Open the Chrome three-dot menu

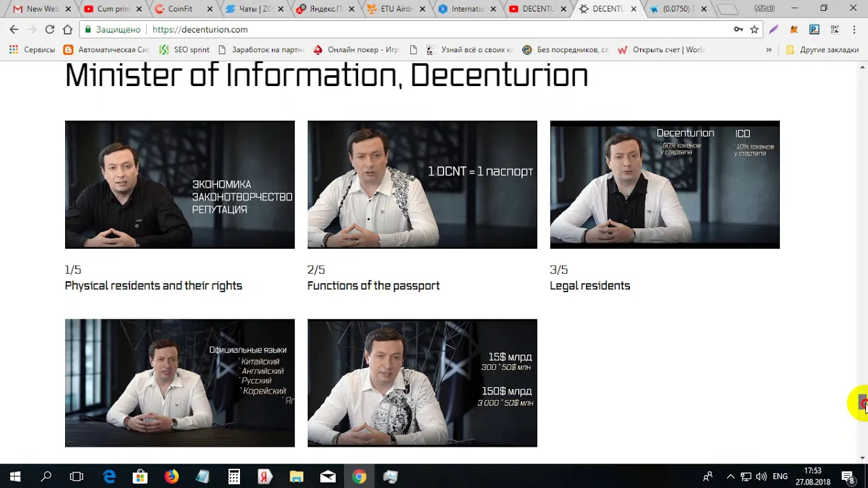point(855,30)
